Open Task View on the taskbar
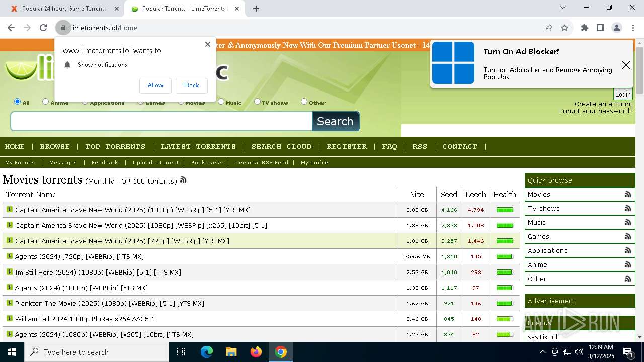 181,352
